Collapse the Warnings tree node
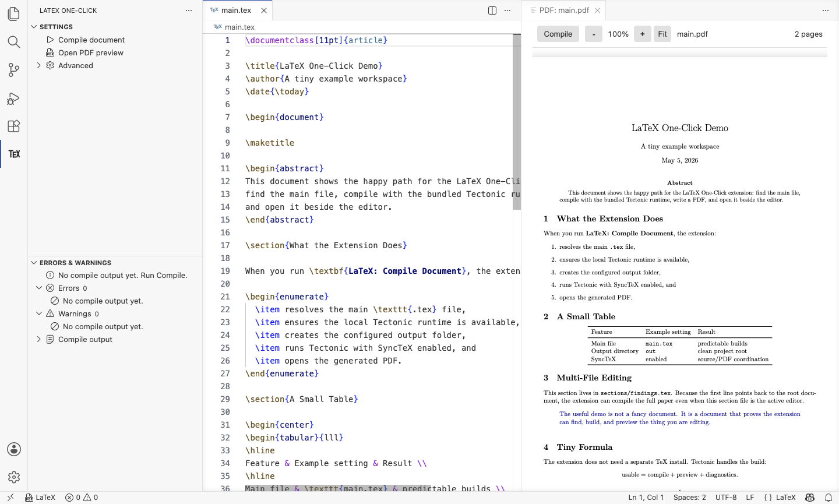Screen dimensions: 839x504 click(x=39, y=313)
